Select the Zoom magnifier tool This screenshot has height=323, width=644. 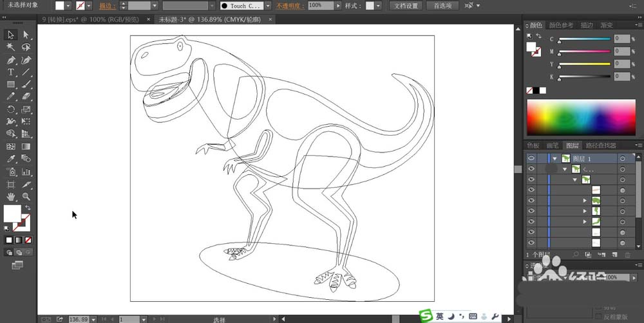point(26,197)
